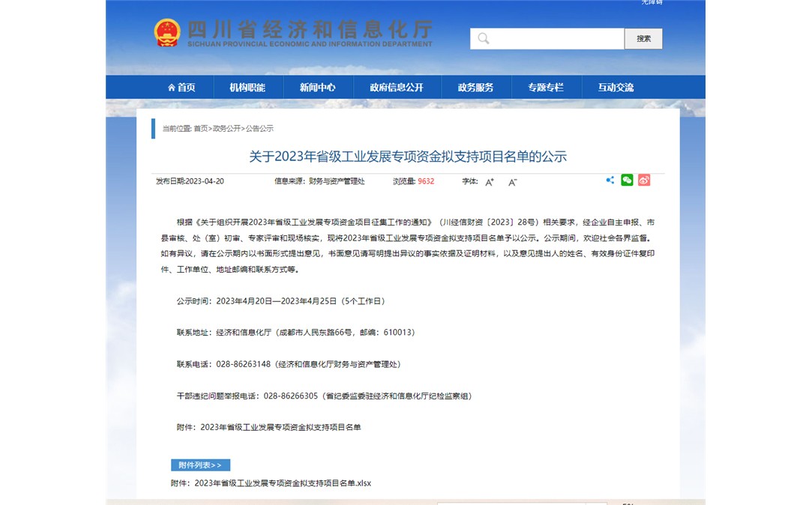This screenshot has height=505, width=812.
Task: Open the 政务服务 menu item
Action: click(475, 88)
